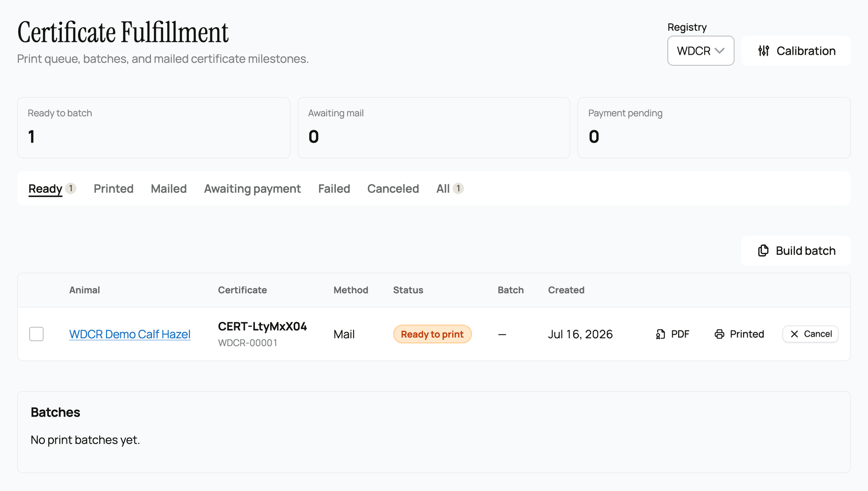Image resolution: width=868 pixels, height=491 pixels.
Task: Switch to the Mailed tab
Action: 169,189
